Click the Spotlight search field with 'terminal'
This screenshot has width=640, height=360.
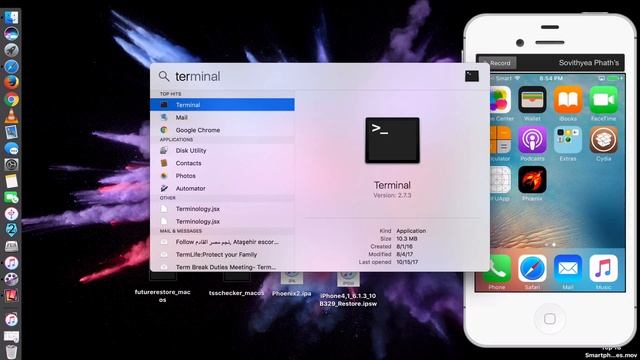tap(318, 76)
